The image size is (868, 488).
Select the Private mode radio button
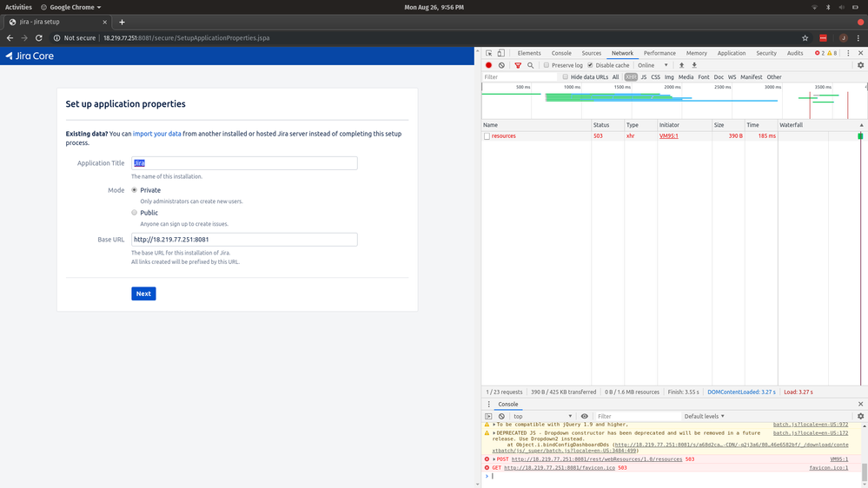(x=134, y=190)
